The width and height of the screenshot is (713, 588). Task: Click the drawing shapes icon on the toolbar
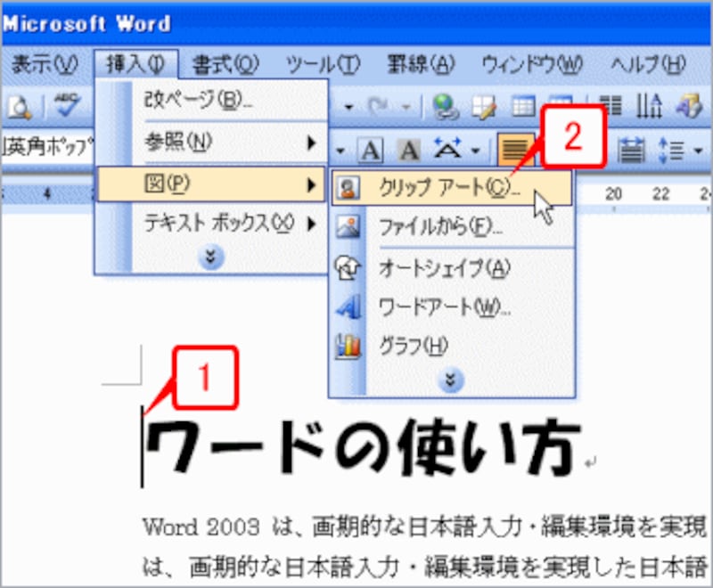pos(690,106)
